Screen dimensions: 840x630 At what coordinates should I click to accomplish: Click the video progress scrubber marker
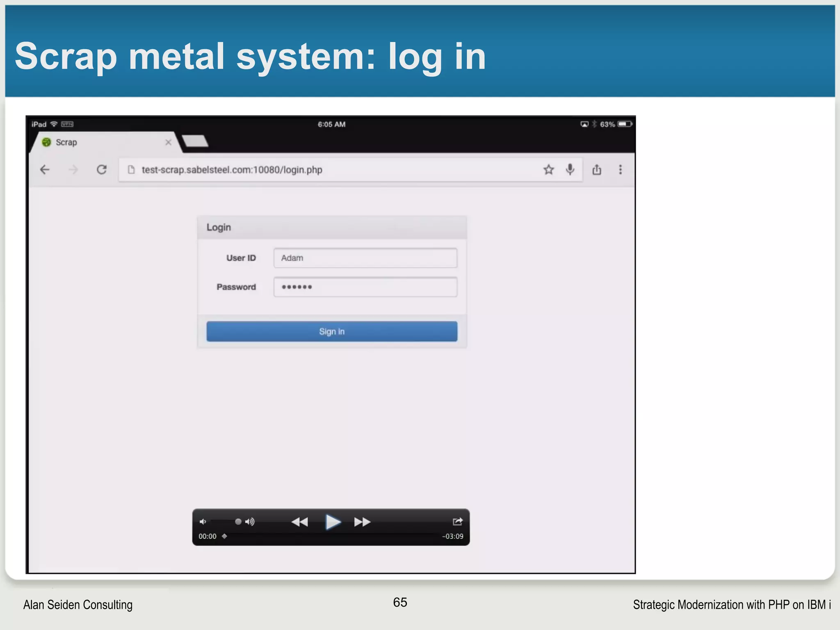point(224,536)
